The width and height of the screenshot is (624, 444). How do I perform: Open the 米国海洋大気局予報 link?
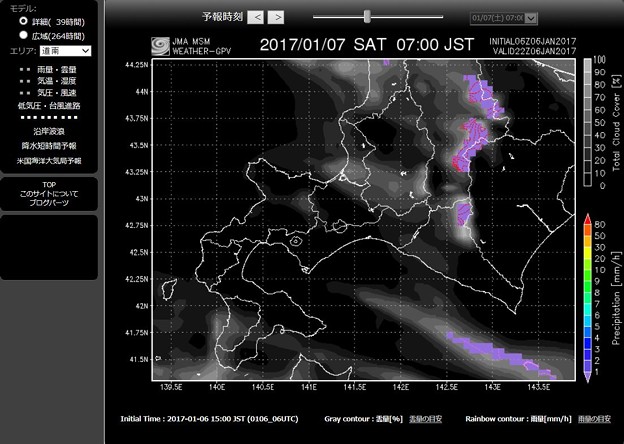pyautogui.click(x=48, y=160)
